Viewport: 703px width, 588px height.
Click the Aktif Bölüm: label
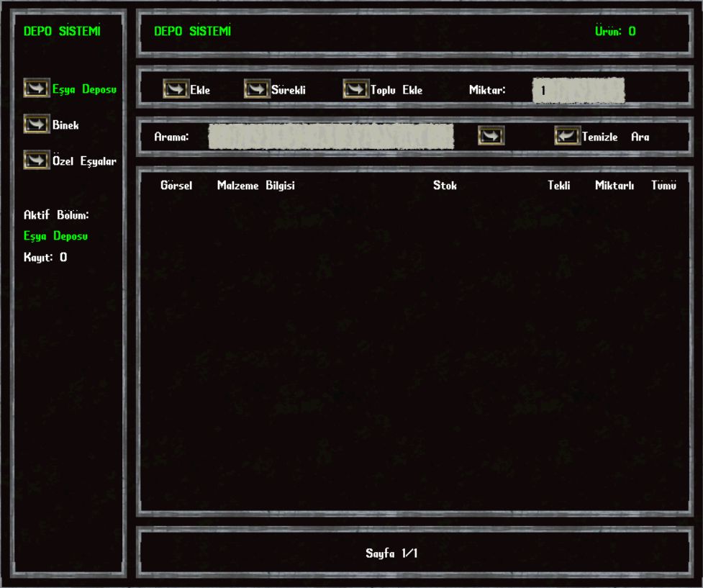pos(56,215)
